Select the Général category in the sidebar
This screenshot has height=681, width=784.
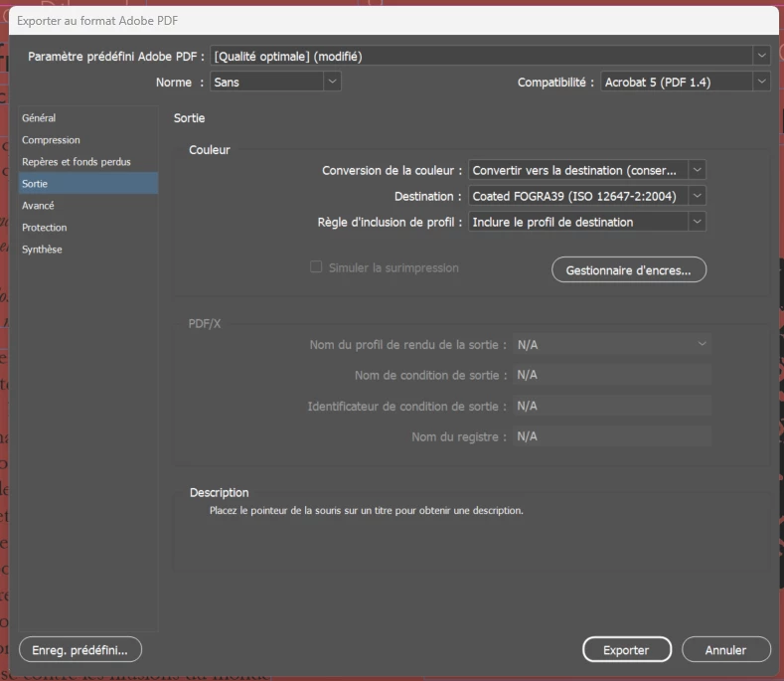88,118
